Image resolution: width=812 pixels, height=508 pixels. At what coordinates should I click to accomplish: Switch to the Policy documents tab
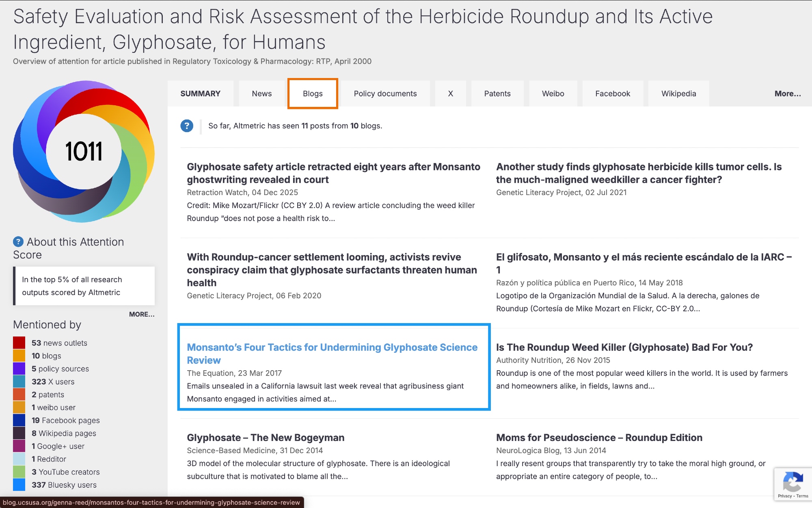pos(385,93)
